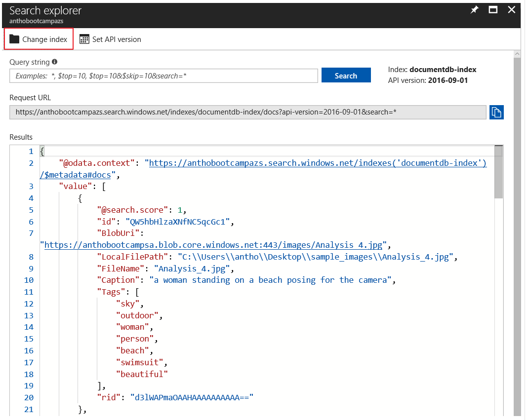Select the folder icon next to Change index
Viewport: 528px width, 420px height.
(x=15, y=39)
